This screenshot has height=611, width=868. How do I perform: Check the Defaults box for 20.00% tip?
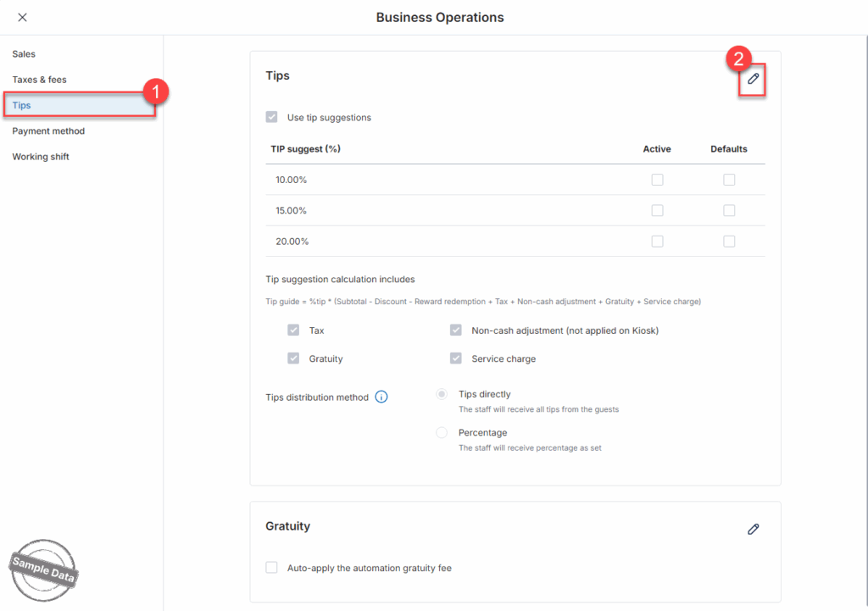[x=729, y=242]
